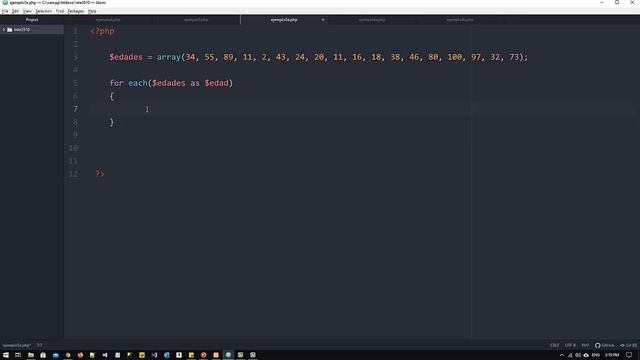Image resolution: width=640 pixels, height=360 pixels.
Task: Click the number 97 in the array
Action: 476,57
